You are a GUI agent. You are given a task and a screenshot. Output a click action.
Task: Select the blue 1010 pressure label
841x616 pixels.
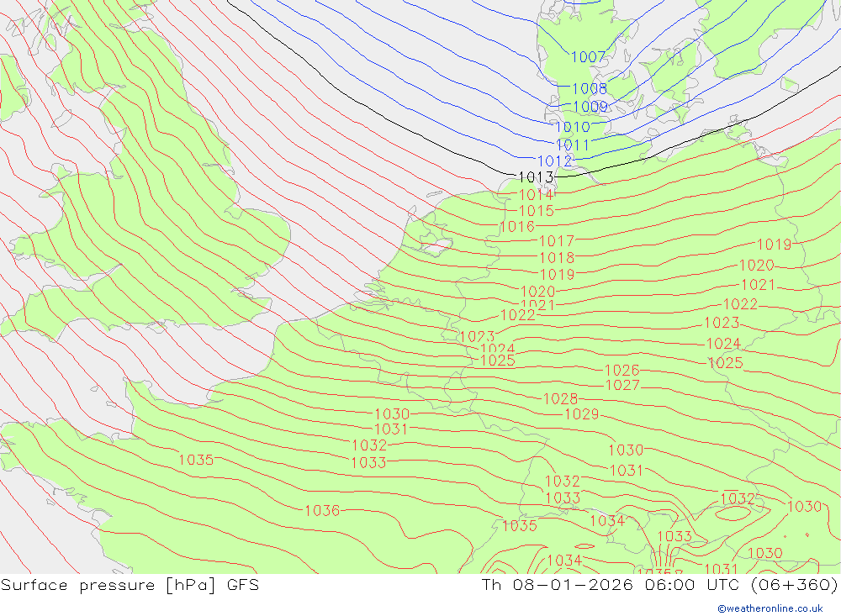point(572,127)
